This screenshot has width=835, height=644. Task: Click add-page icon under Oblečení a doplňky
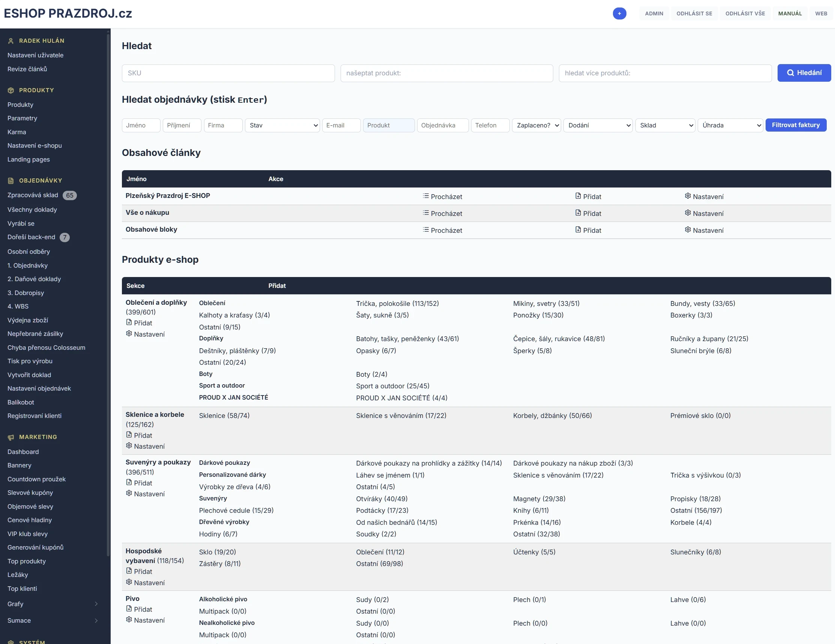click(x=129, y=322)
